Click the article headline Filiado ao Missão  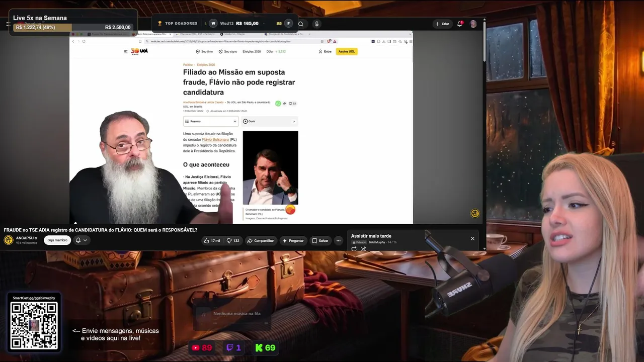coord(239,82)
